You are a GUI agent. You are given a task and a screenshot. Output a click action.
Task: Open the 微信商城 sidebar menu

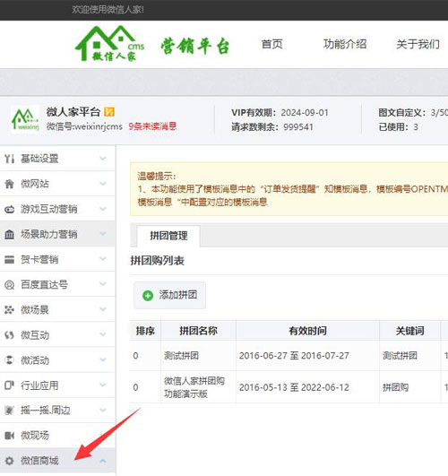[x=57, y=461]
